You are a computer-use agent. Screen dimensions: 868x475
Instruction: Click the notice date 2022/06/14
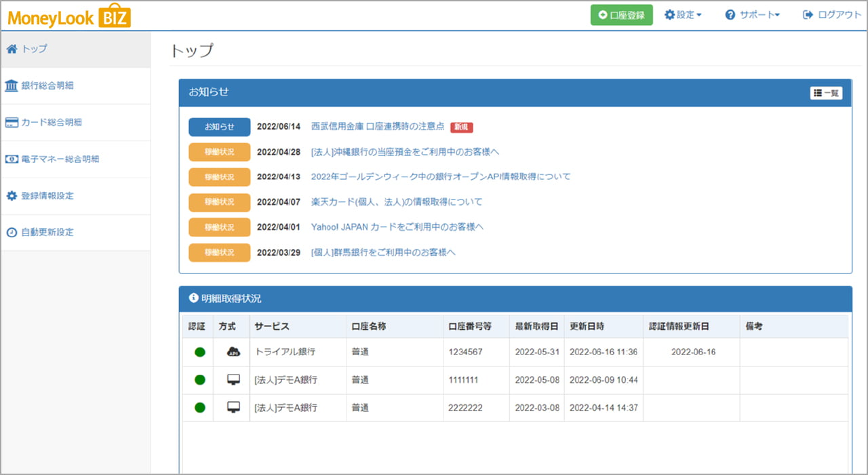click(279, 126)
